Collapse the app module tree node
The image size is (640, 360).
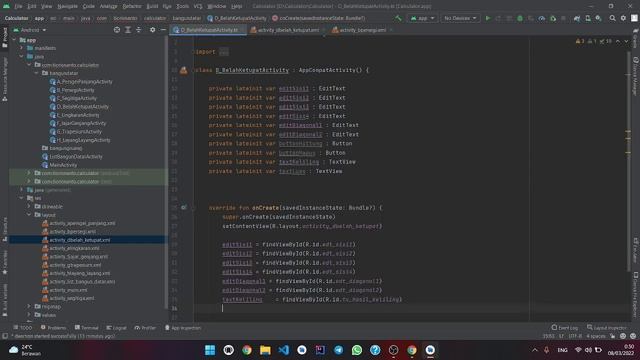click(x=15, y=40)
